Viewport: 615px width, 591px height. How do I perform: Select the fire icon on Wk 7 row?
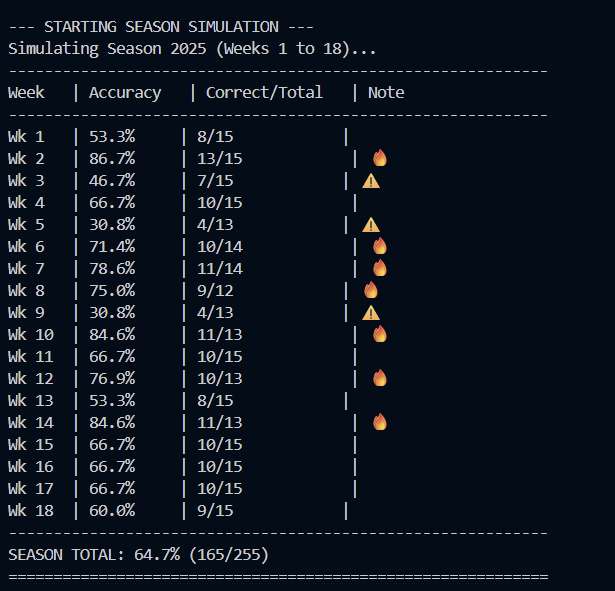[x=379, y=268]
